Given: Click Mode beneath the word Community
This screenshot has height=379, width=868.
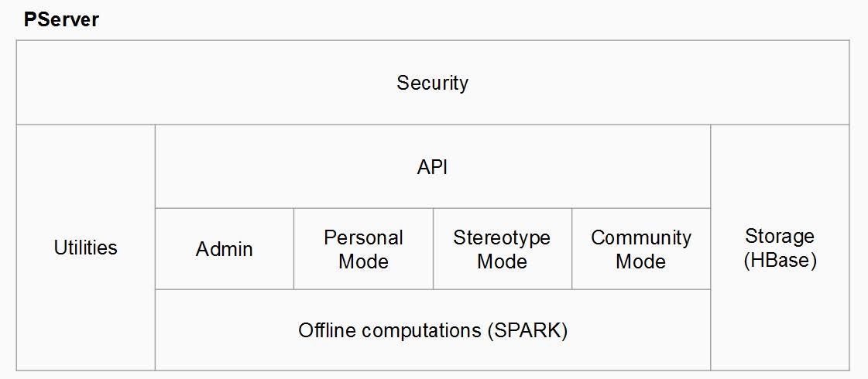Looking at the screenshot, I should click(641, 261).
